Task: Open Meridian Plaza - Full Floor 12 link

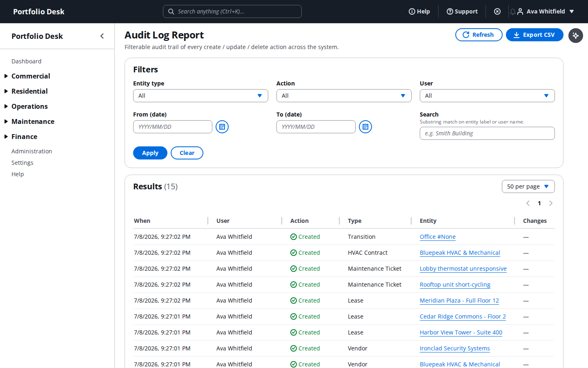Action: tap(459, 301)
